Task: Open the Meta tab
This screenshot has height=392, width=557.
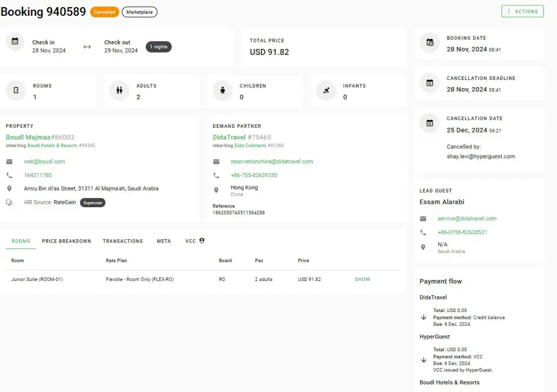Action: pos(164,241)
